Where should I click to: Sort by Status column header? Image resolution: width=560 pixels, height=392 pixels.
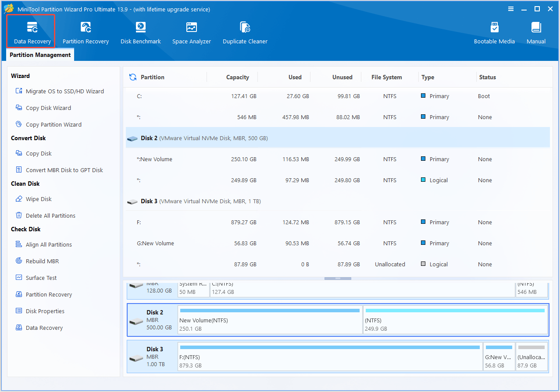[x=487, y=77]
